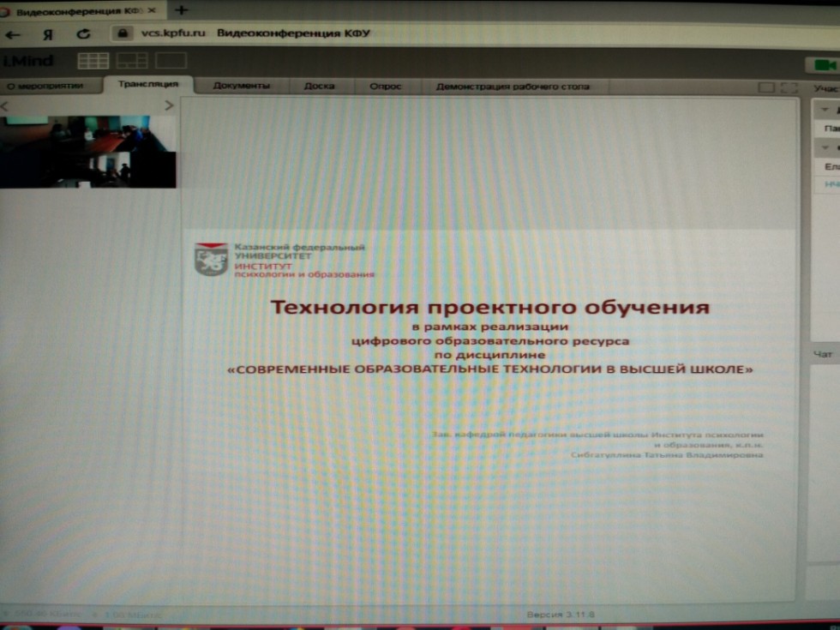This screenshot has height=630, width=840.
Task: Reload the videoconference page
Action: [83, 34]
